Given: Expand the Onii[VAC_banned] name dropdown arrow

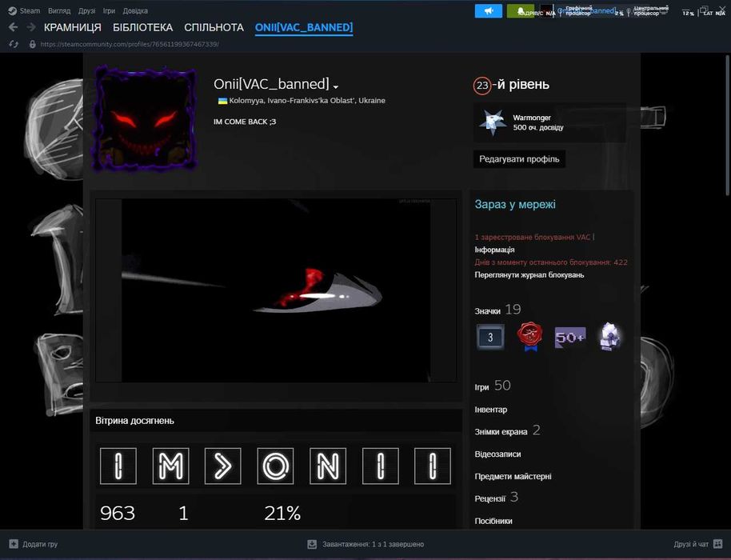Looking at the screenshot, I should click(336, 86).
